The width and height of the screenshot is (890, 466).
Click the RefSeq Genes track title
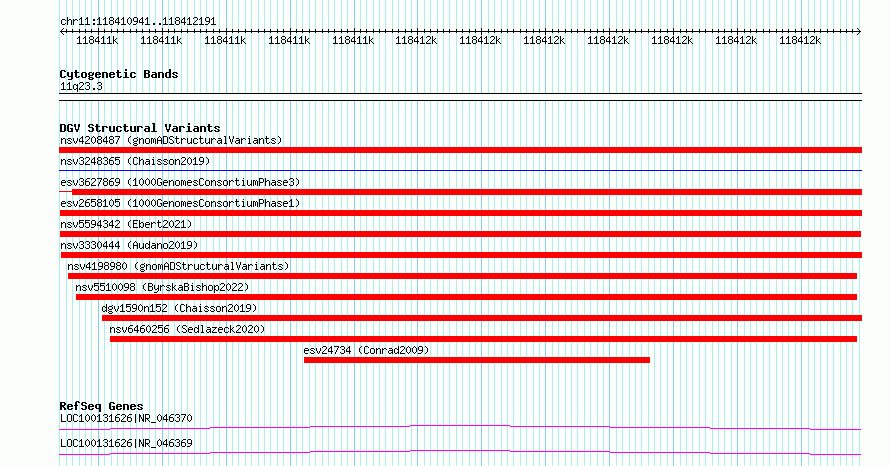point(101,406)
